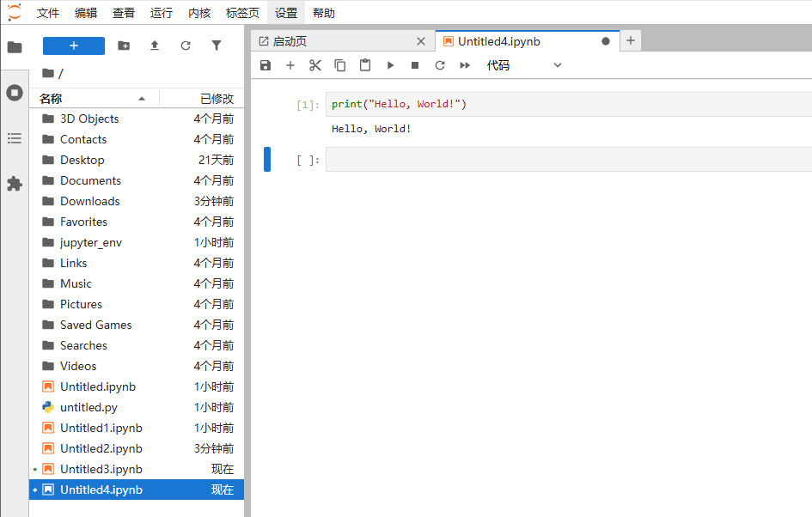
Task: Interrupt the kernel with the stop icon
Action: (415, 65)
